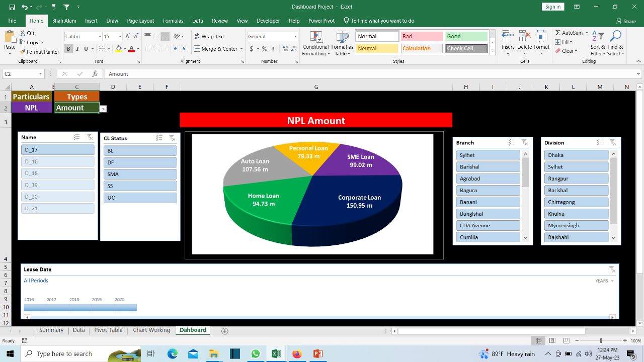Click the AutoSum icon

coord(557,33)
